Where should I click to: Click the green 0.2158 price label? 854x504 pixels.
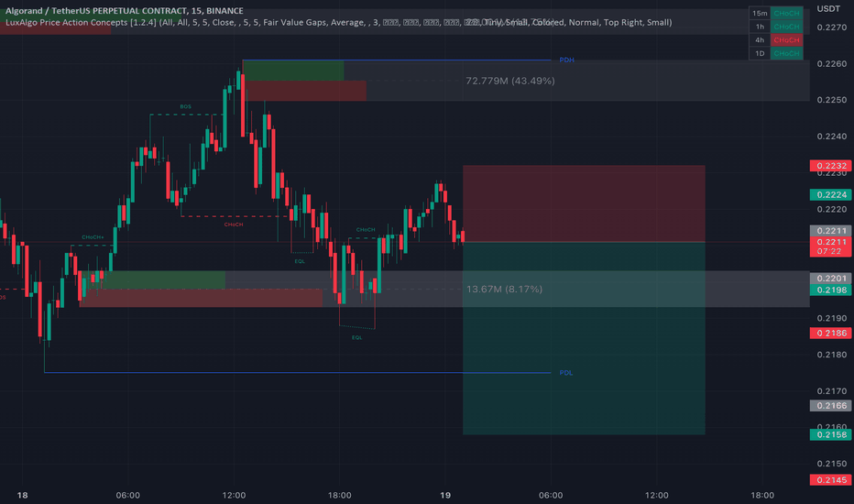830,434
